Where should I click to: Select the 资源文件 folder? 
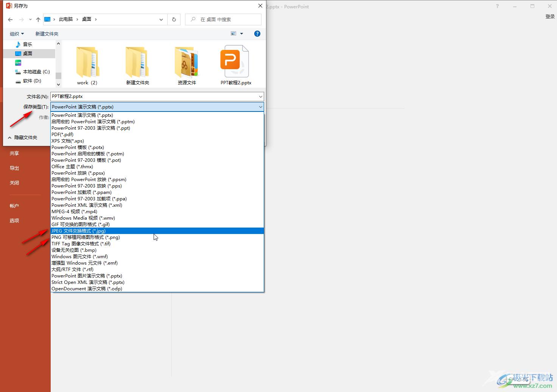pos(187,66)
